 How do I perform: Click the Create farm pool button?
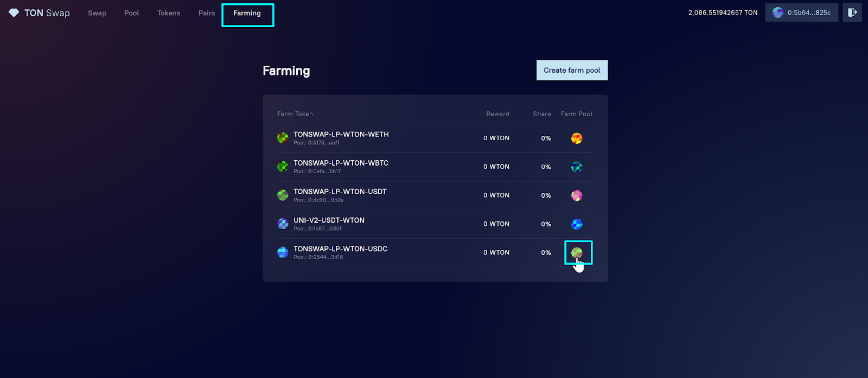click(572, 70)
